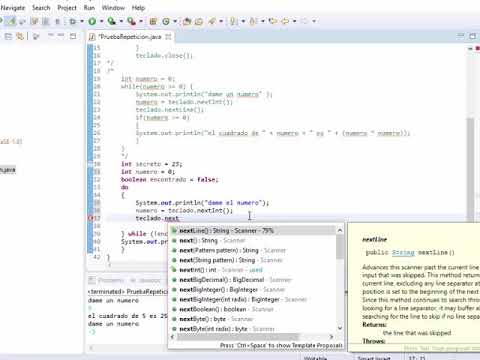Click the Open Type toolbar icon
This screenshot has width=480, height=360.
(187, 21)
